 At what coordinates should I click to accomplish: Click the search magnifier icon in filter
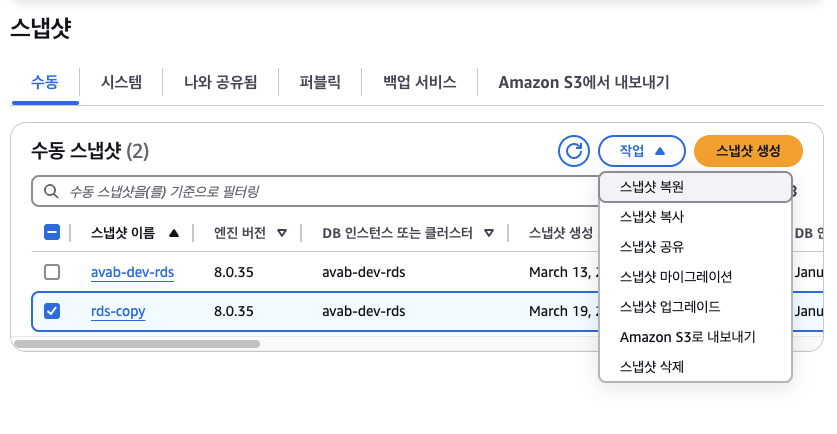[50, 191]
